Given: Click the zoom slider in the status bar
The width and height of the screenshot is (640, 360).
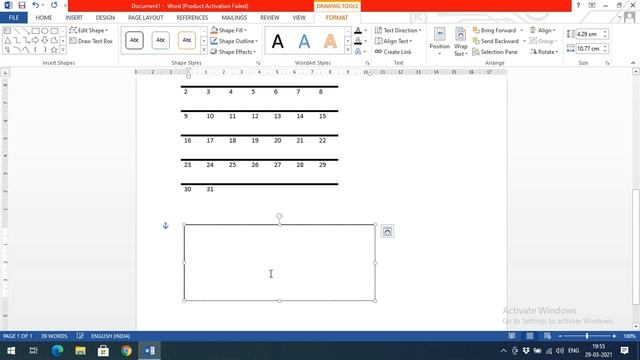Looking at the screenshot, I should (587, 336).
